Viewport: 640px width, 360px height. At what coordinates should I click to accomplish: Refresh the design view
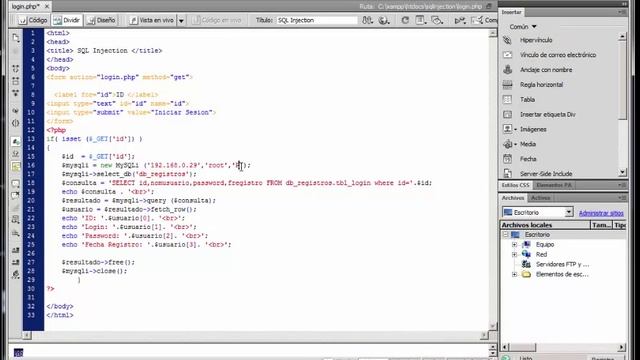pyautogui.click(x=404, y=20)
